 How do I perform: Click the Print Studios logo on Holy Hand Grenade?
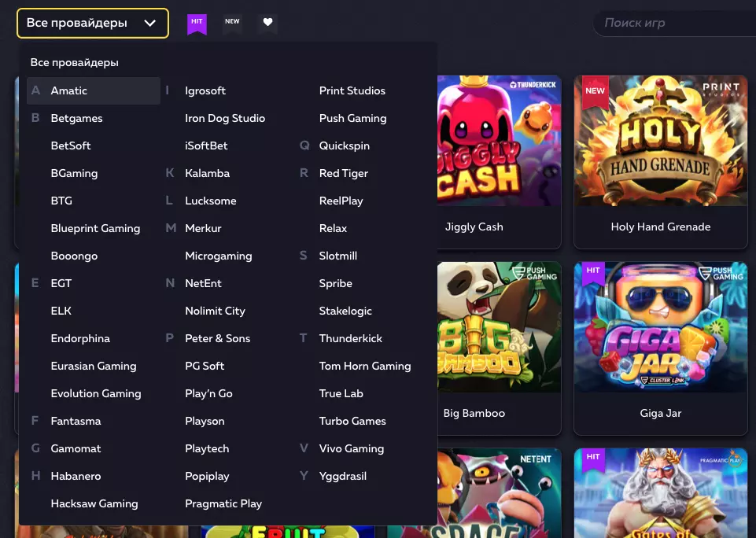coord(721,90)
